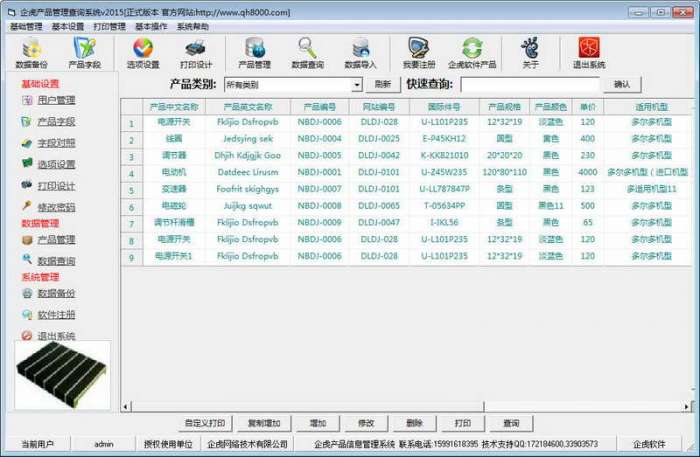Select cell 电源开关1
The width and height of the screenshot is (700, 457).
click(x=174, y=256)
